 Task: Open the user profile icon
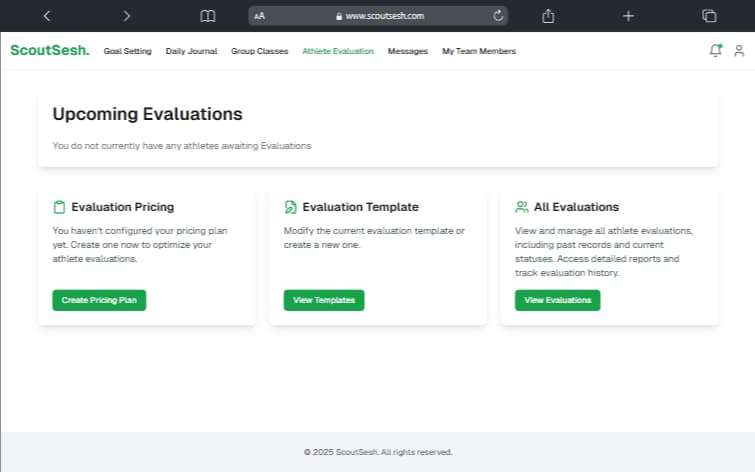(x=739, y=50)
